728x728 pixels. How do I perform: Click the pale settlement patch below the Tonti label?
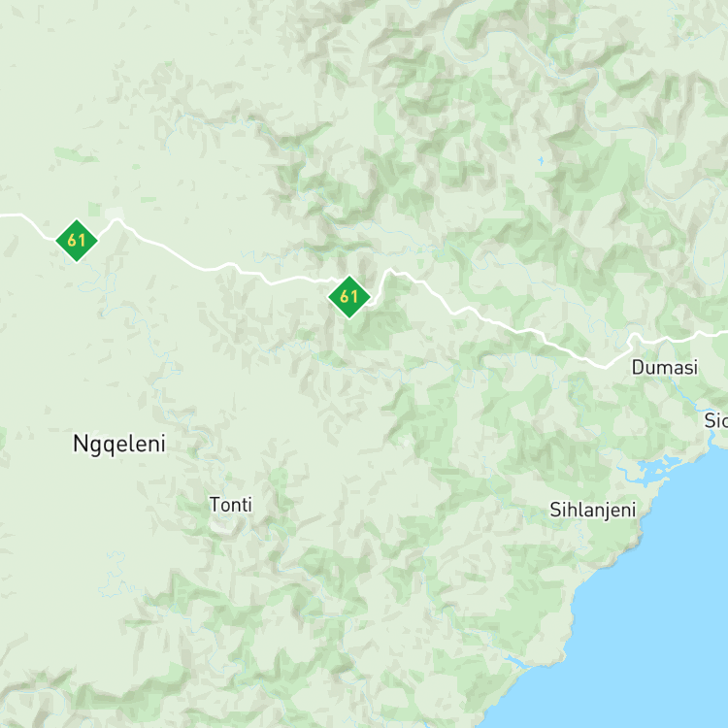pyautogui.click(x=222, y=525)
